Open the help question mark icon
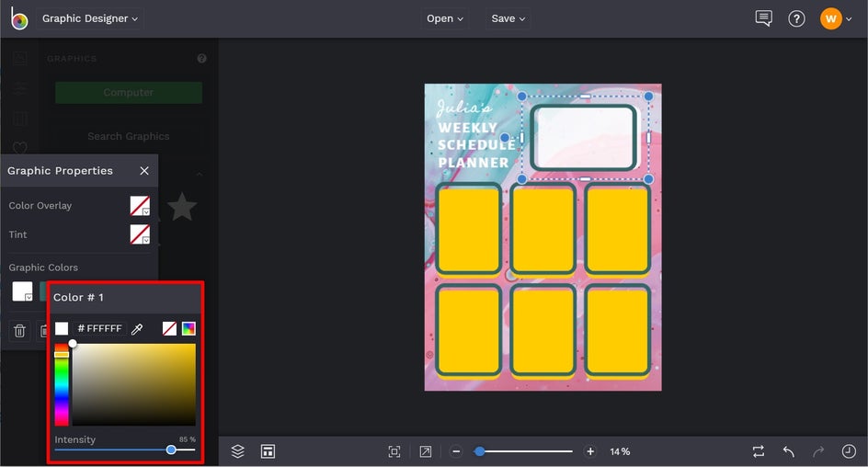The width and height of the screenshot is (868, 467). tap(796, 18)
